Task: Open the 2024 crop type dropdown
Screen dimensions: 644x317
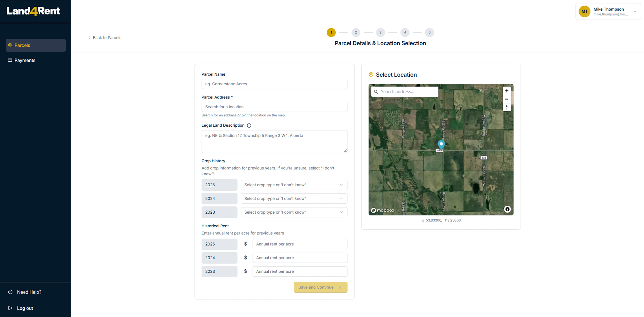Action: click(x=294, y=199)
